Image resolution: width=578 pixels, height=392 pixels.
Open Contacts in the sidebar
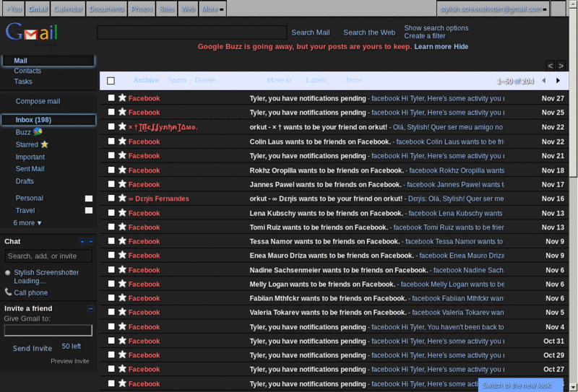point(27,71)
